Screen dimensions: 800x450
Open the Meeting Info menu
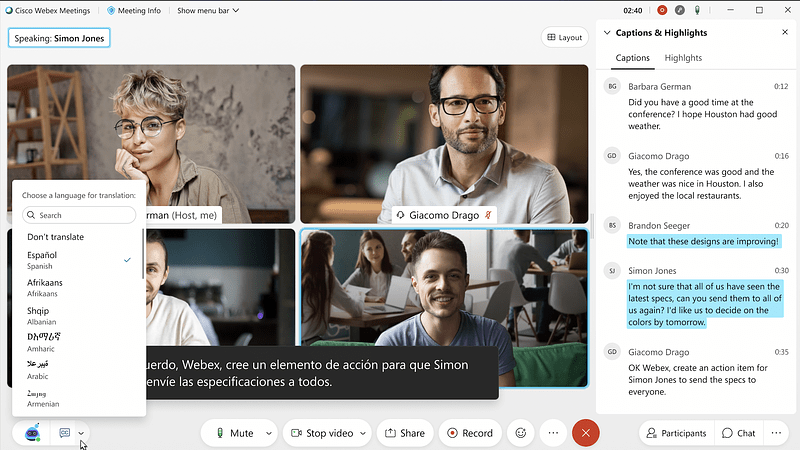[133, 10]
